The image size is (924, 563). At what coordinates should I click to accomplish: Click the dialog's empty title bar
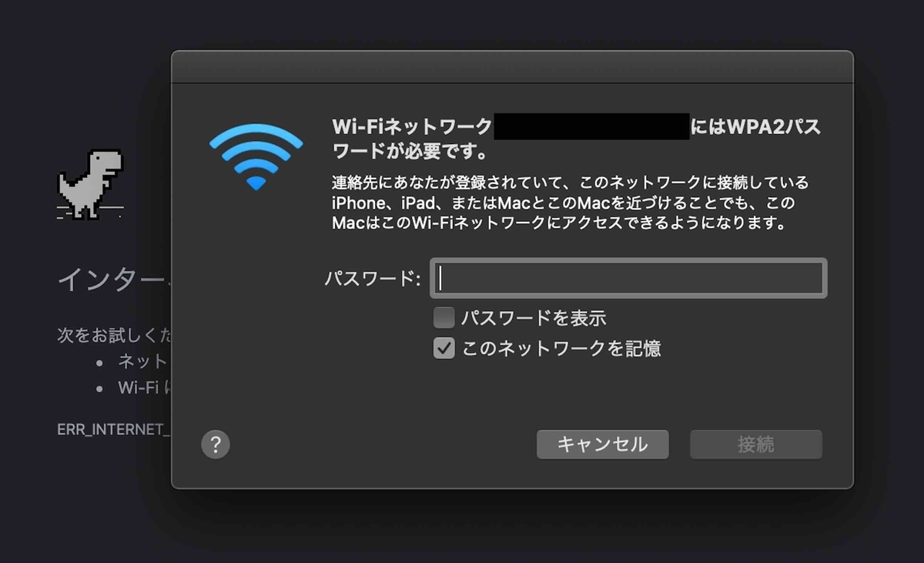point(512,67)
